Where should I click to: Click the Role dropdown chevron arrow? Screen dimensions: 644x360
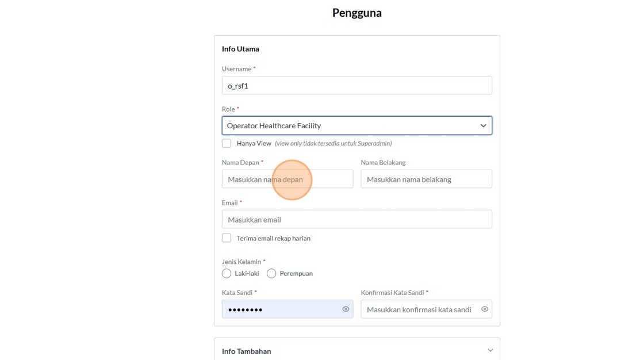[x=483, y=126]
